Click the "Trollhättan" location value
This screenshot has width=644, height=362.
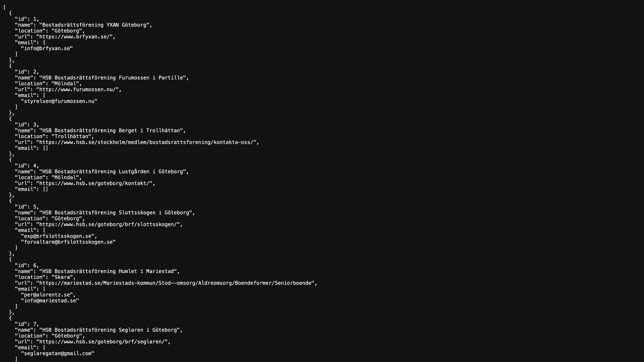point(72,136)
